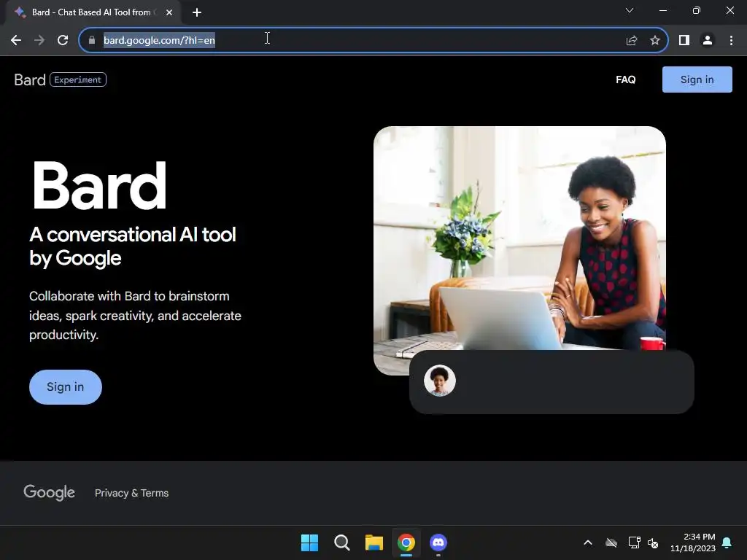Click the Experiment badge
747x560 pixels.
click(77, 79)
